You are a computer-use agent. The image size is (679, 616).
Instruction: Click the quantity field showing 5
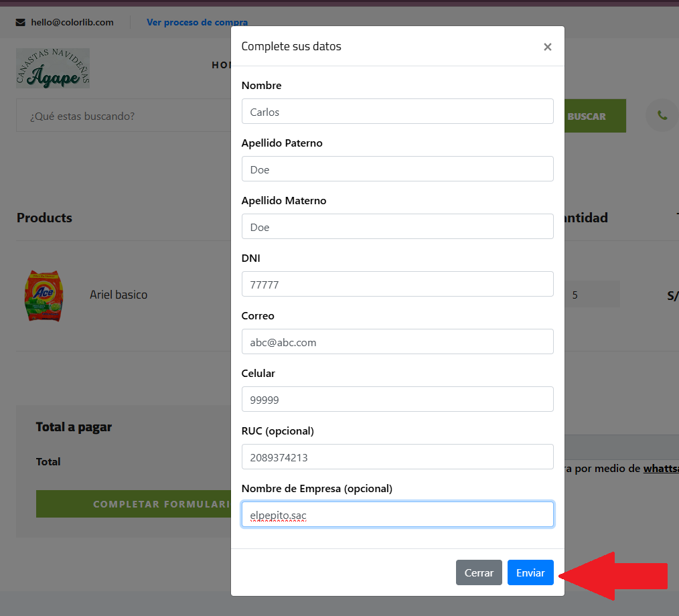[592, 295]
